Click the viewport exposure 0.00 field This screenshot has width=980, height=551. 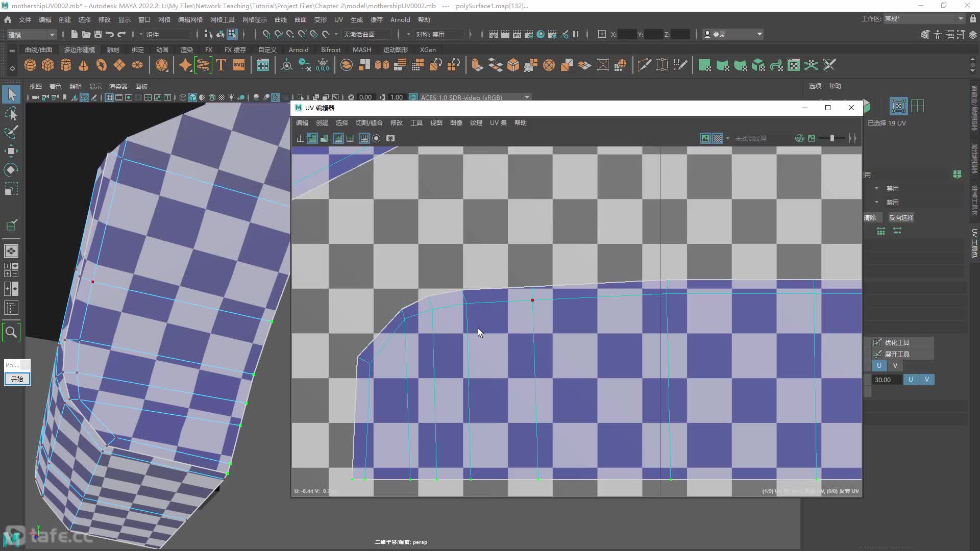[x=365, y=97]
